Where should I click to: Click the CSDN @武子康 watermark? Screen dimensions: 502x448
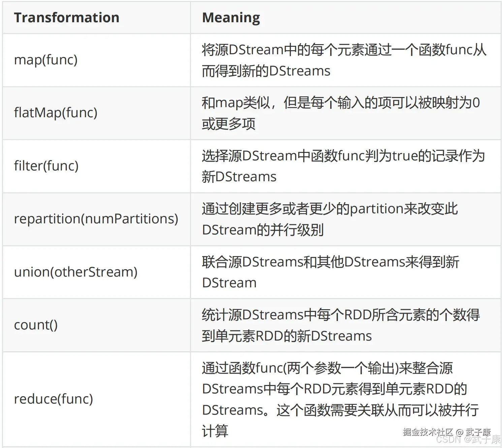pos(468,439)
